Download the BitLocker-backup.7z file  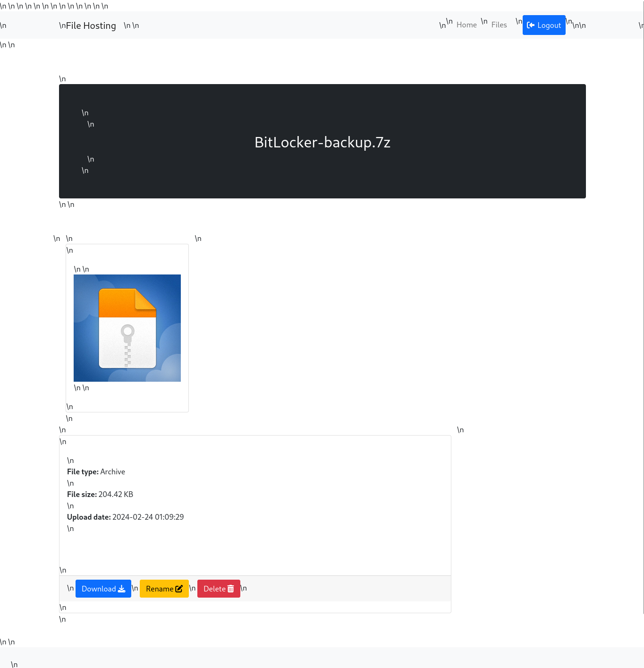[103, 589]
